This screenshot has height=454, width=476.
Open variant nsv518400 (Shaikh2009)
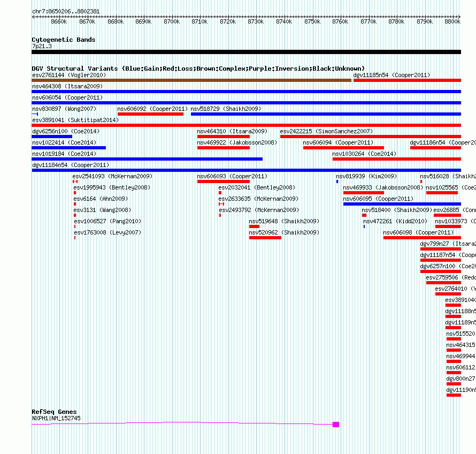click(x=364, y=215)
